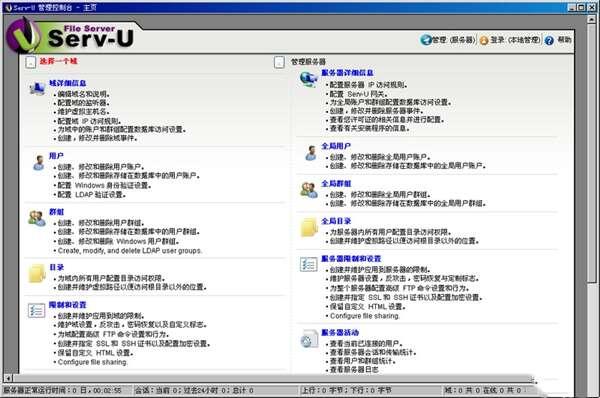Image resolution: width=600 pixels, height=398 pixels.
Task: Collapse the 管理服务器 panel with its box button
Action: click(279, 62)
